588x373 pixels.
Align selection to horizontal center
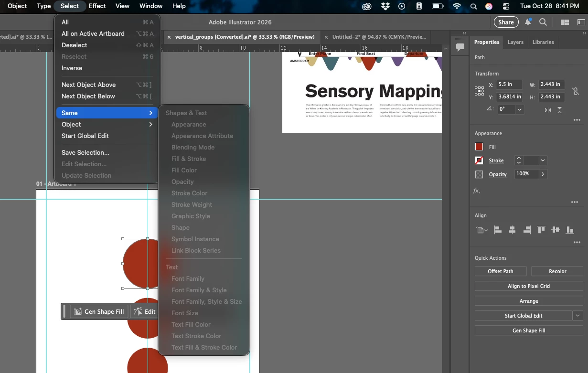pyautogui.click(x=512, y=230)
